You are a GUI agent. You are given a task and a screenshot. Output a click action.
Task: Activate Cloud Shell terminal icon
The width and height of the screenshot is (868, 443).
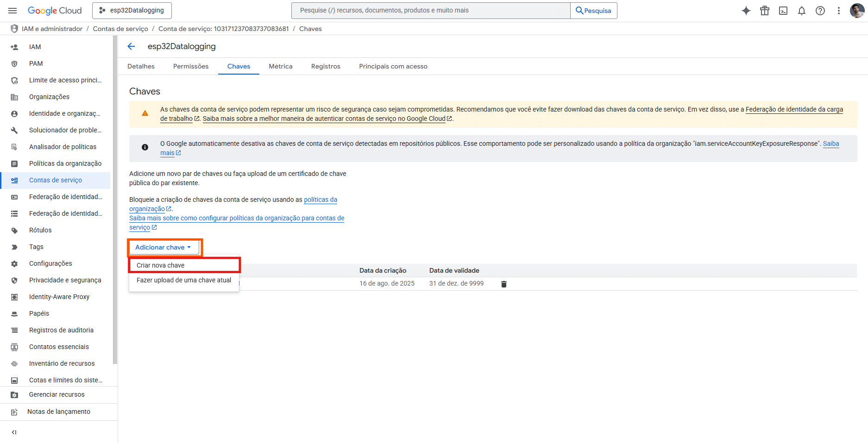(783, 11)
